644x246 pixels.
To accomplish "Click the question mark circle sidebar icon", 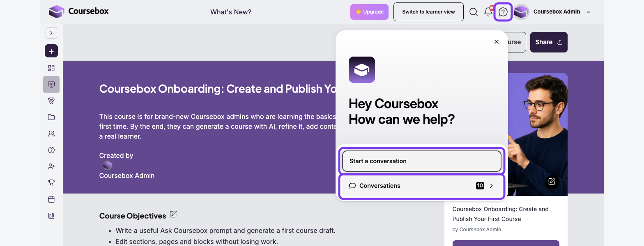I will click(51, 150).
